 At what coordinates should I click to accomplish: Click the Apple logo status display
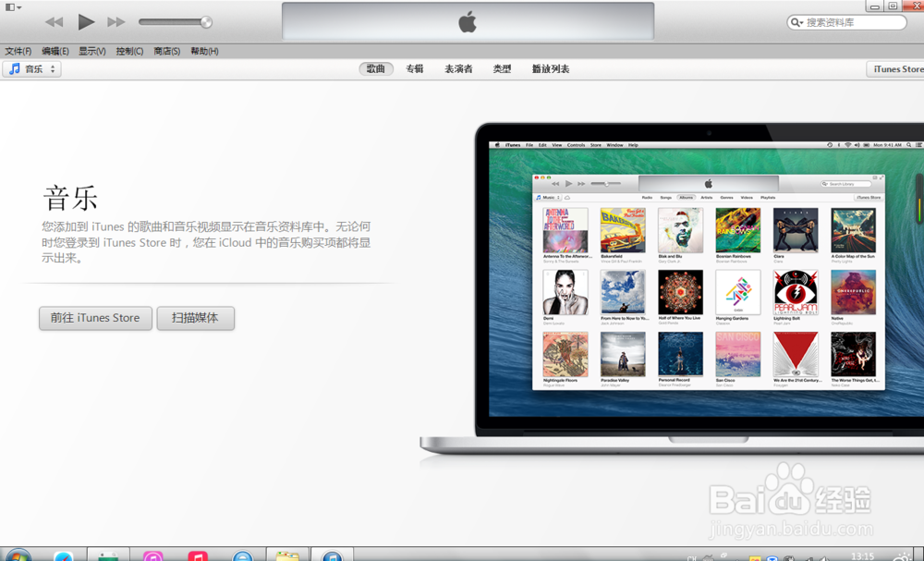(x=468, y=22)
